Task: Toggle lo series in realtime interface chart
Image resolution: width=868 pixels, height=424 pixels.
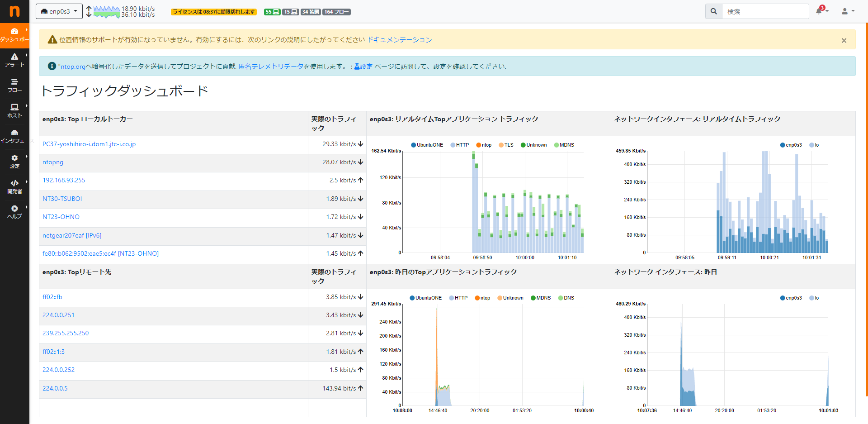Action: (814, 145)
